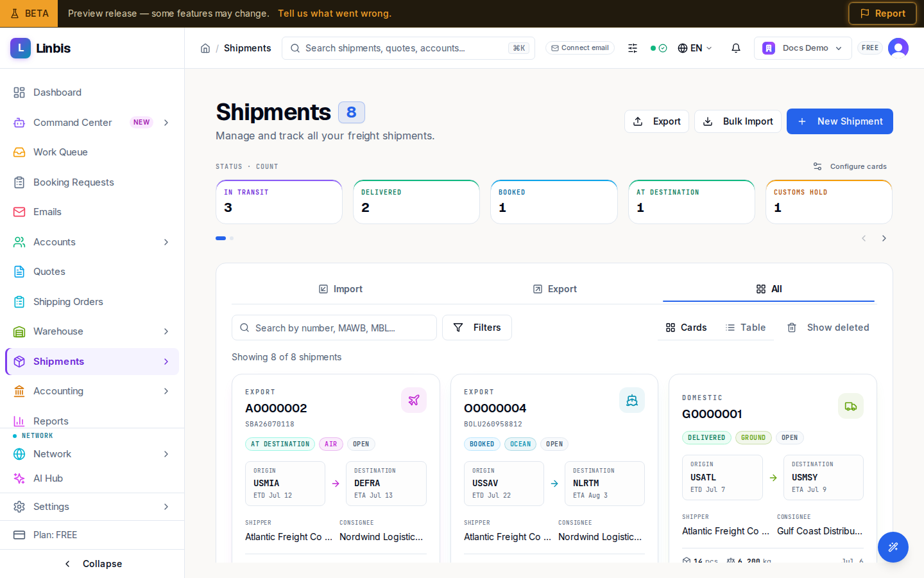Open display settings sliders icon in header

click(x=633, y=48)
